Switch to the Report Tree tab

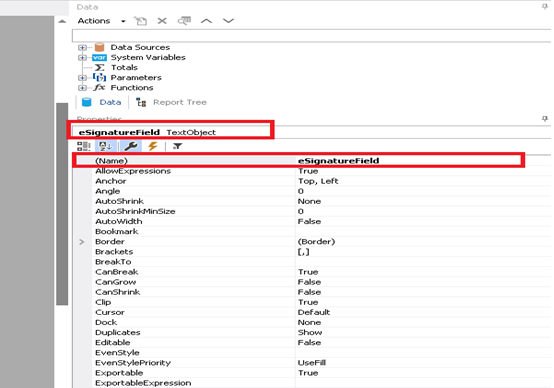pyautogui.click(x=172, y=102)
